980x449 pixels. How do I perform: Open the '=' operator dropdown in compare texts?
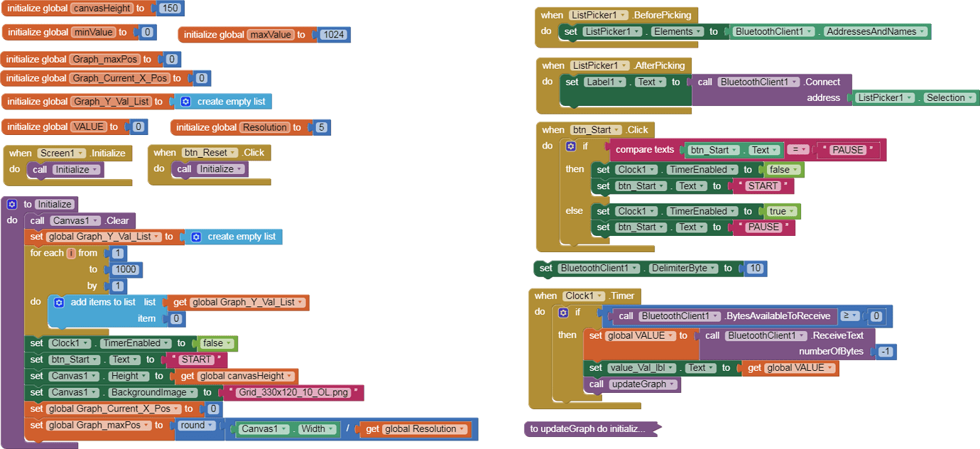coord(799,150)
